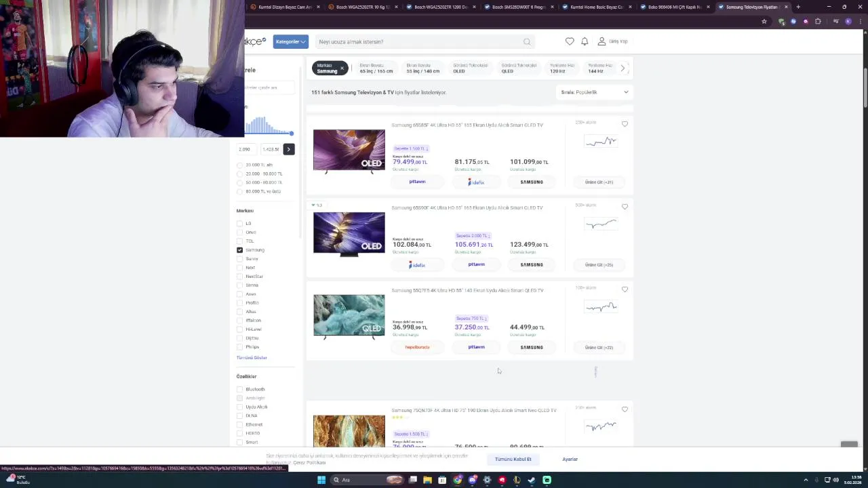868x488 pixels.
Task: Expand more offers via Ürüne Git (+25)
Action: (x=599, y=264)
